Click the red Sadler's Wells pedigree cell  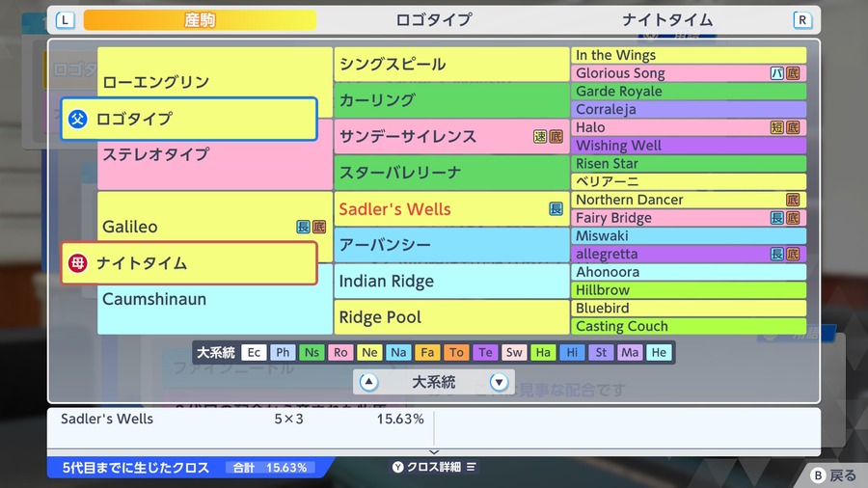point(451,208)
